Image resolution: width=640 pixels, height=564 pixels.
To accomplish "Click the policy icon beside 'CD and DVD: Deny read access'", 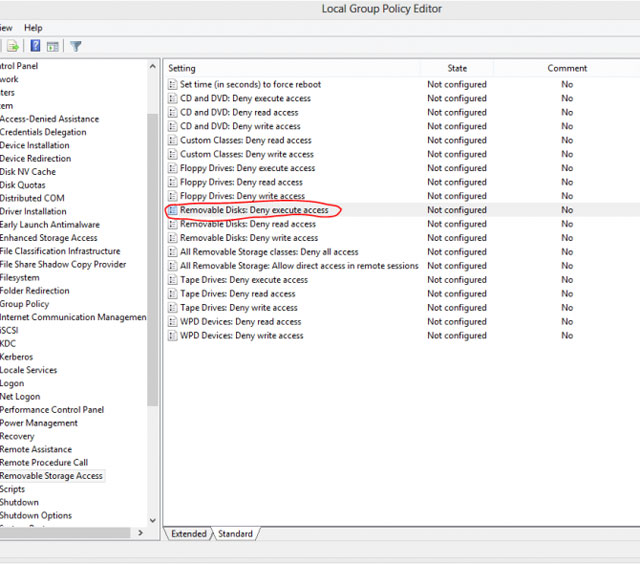I will click(173, 113).
